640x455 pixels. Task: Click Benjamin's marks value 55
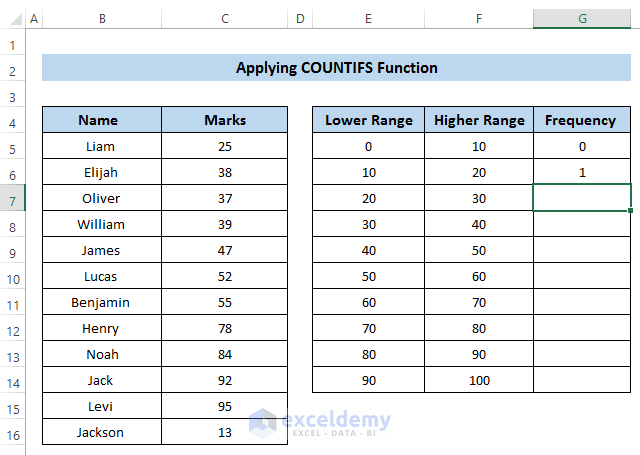click(x=224, y=302)
